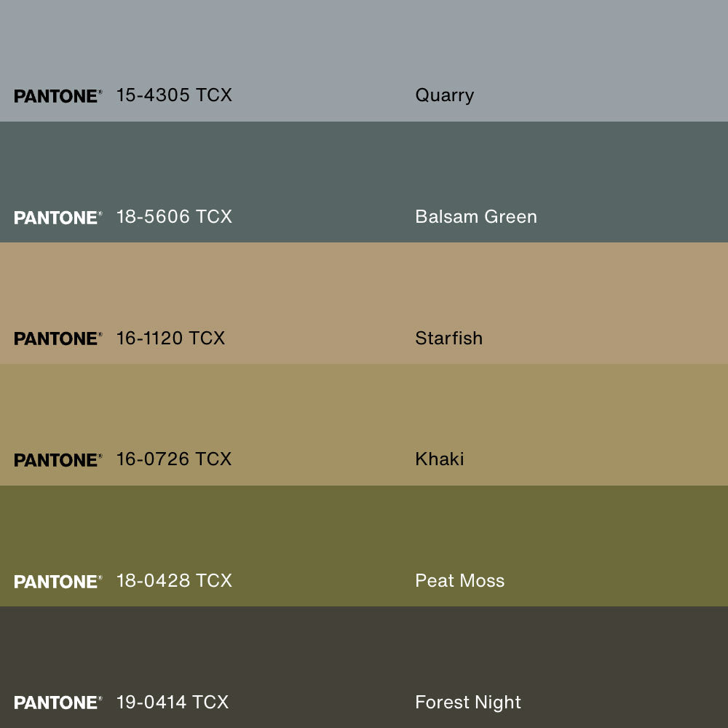Click the PANTONE logo in the Forest Night row
Image resolution: width=728 pixels, height=728 pixels.
58,703
